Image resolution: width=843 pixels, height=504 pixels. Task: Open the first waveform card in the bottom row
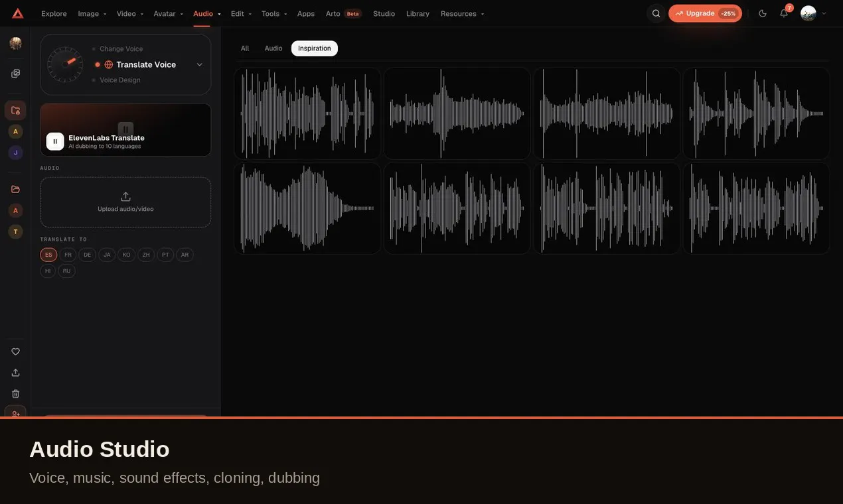307,208
